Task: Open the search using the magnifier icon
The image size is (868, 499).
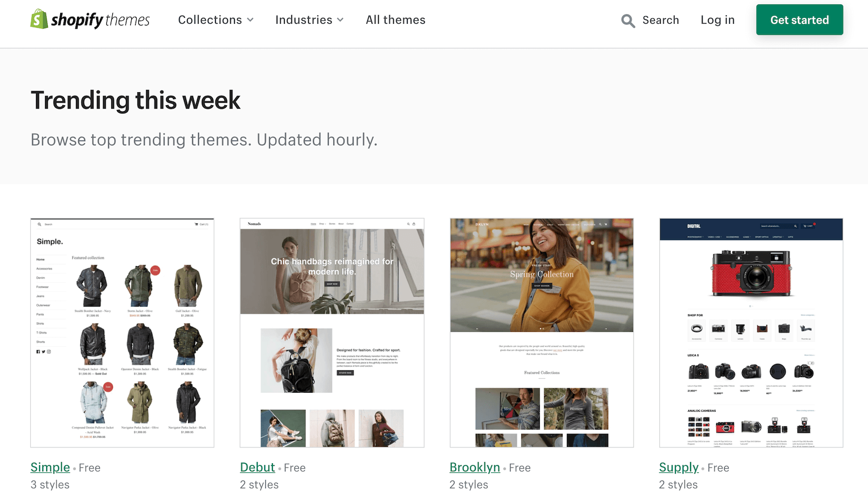Action: point(627,21)
